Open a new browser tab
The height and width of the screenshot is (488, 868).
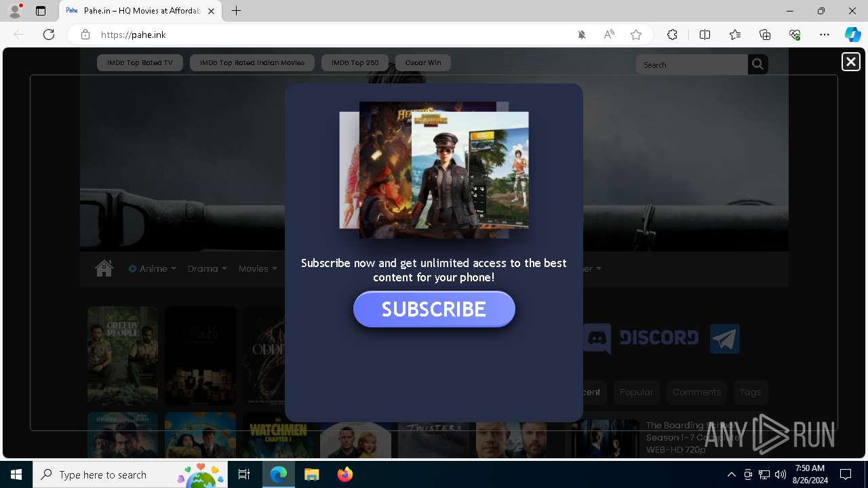click(x=236, y=11)
